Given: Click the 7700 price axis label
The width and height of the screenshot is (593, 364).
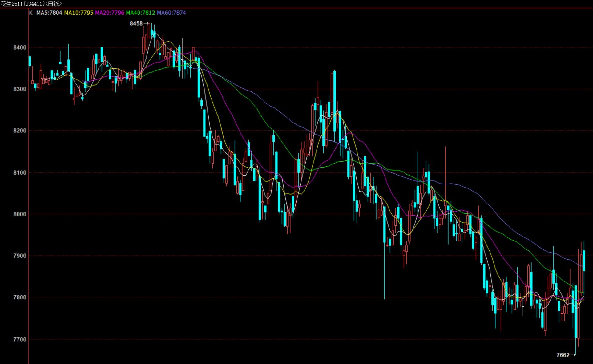Looking at the screenshot, I should click(x=20, y=339).
